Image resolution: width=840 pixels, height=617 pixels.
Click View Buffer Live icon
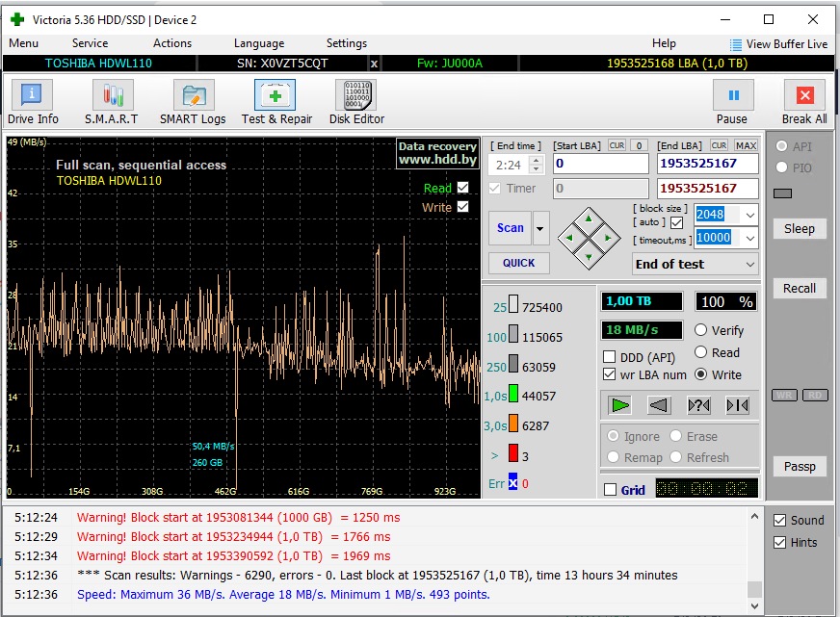point(736,44)
